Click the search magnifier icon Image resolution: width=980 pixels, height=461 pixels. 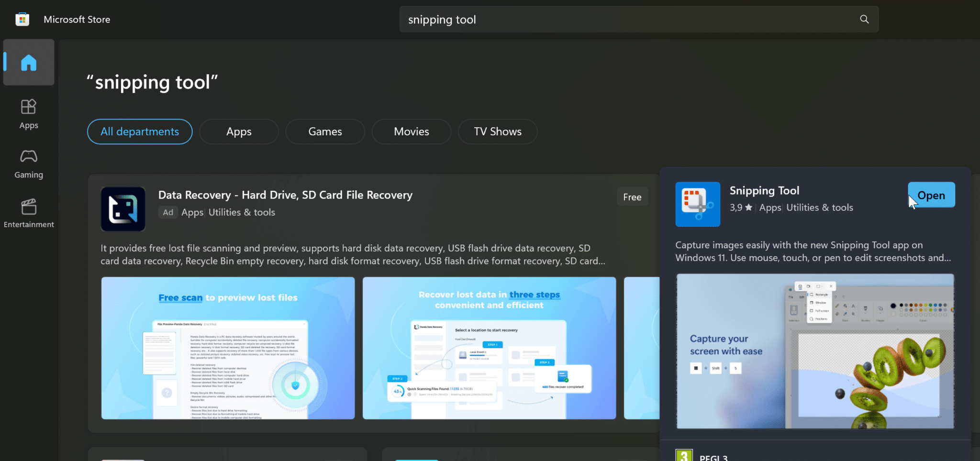[864, 19]
